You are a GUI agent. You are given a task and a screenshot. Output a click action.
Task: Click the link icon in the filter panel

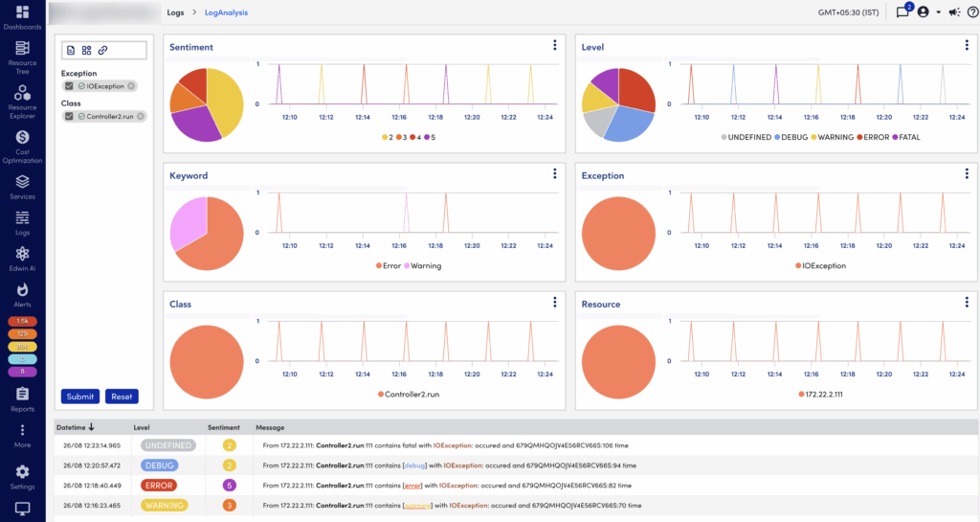[102, 50]
